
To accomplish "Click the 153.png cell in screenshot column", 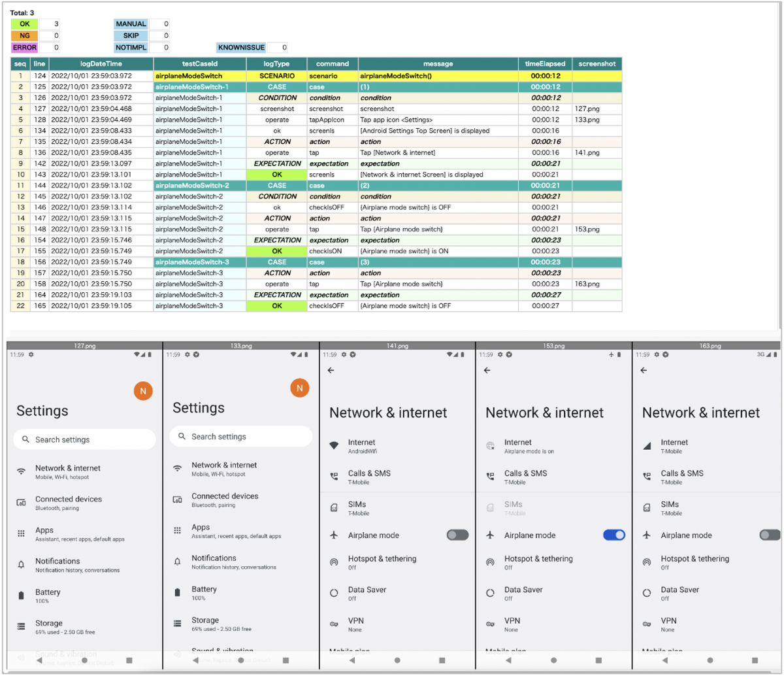I will [597, 229].
